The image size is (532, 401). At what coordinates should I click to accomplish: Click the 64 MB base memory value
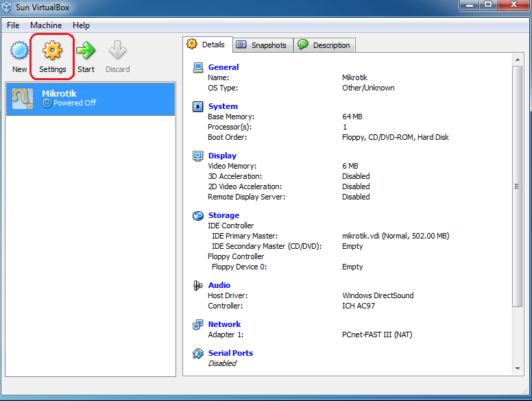coord(352,117)
